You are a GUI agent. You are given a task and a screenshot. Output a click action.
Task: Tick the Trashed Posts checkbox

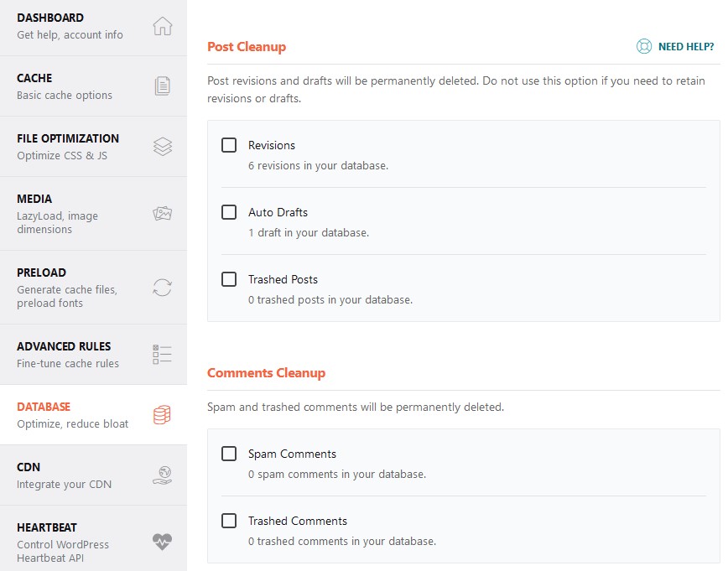pyautogui.click(x=229, y=279)
